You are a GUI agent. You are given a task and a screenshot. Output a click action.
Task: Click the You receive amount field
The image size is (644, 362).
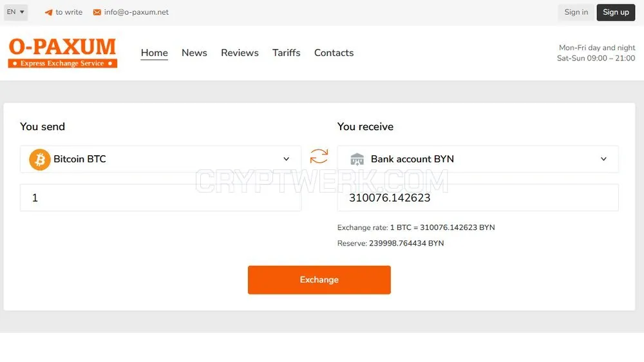[478, 198]
